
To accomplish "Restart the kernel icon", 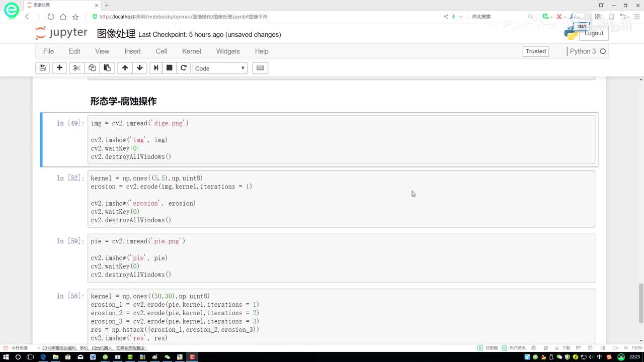I will pos(184,68).
